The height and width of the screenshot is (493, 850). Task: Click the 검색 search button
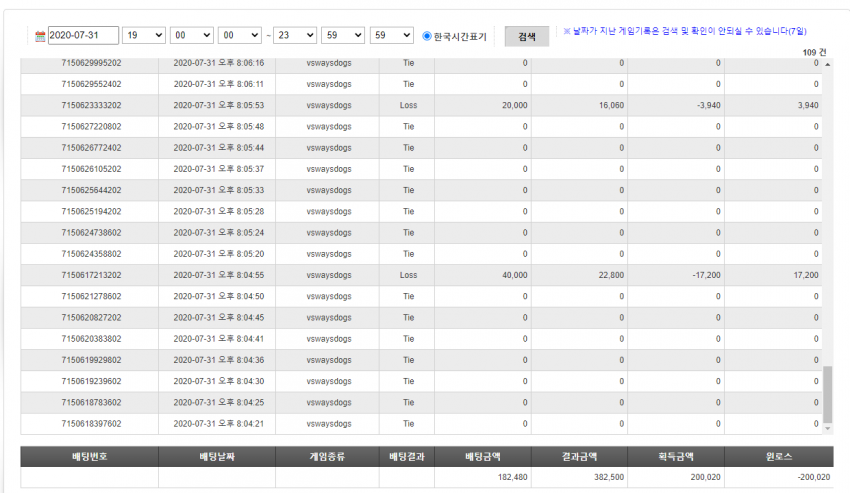pos(527,36)
